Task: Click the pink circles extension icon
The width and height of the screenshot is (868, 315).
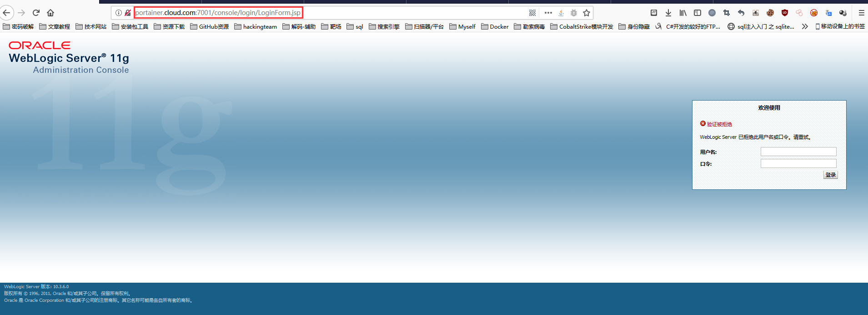Action: pos(799,13)
